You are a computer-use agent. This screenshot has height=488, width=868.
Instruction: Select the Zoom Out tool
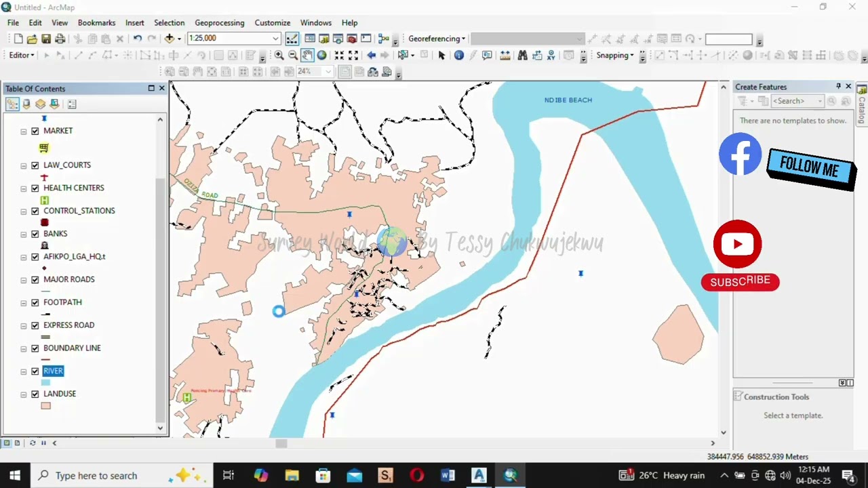[293, 56]
